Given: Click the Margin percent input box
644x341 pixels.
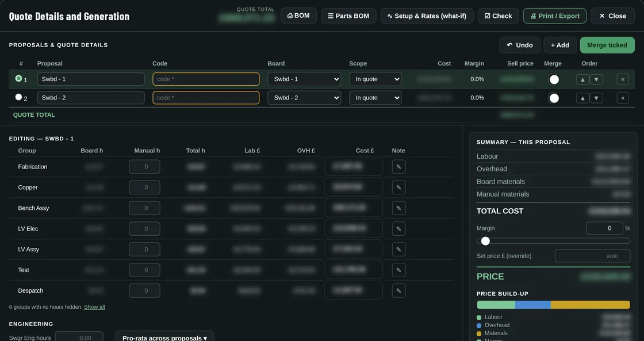Looking at the screenshot, I should point(604,228).
